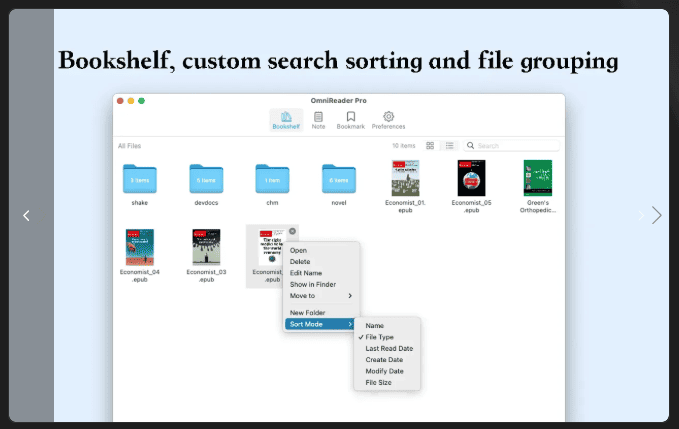679x429 pixels.
Task: Select Green's Orthopedic book cover
Action: [538, 178]
